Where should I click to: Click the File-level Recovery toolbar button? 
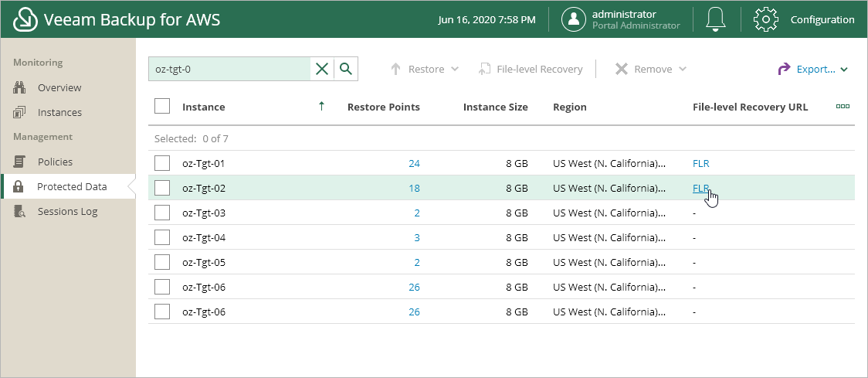(x=531, y=69)
